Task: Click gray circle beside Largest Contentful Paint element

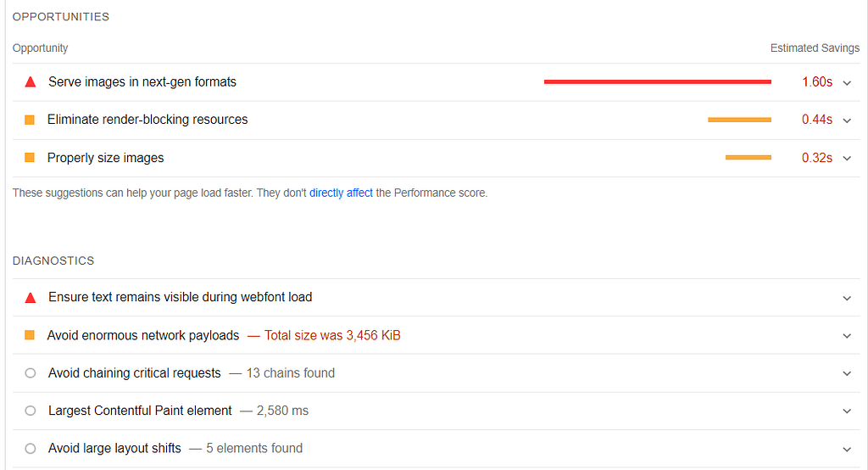Action: click(31, 411)
